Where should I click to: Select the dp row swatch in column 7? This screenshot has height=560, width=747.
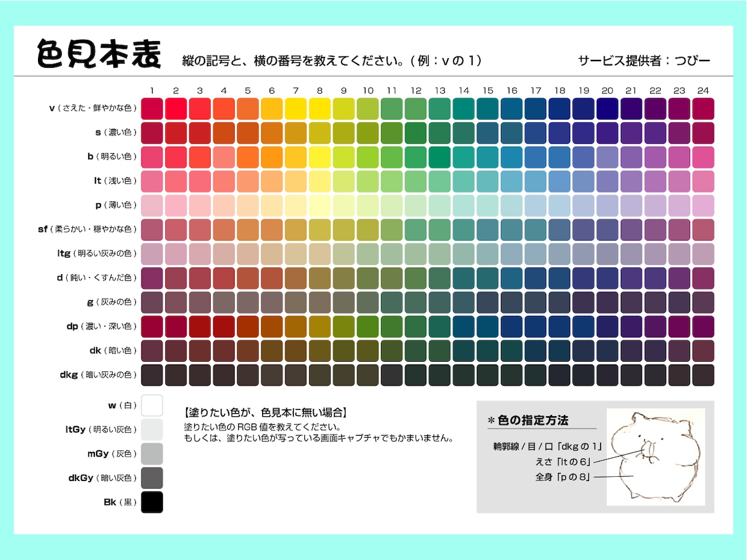[296, 326]
